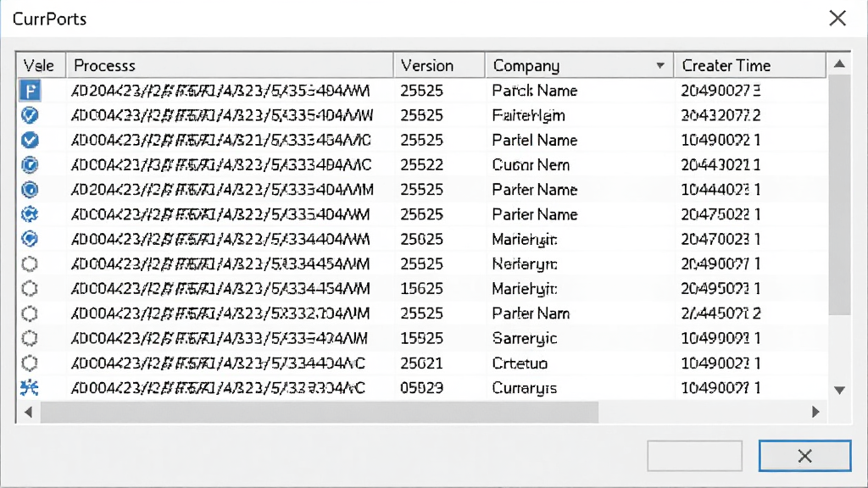Viewport: 868px width, 488px height.
Task: Click the horizontal scrollbar left arrow
Action: pyautogui.click(x=28, y=413)
